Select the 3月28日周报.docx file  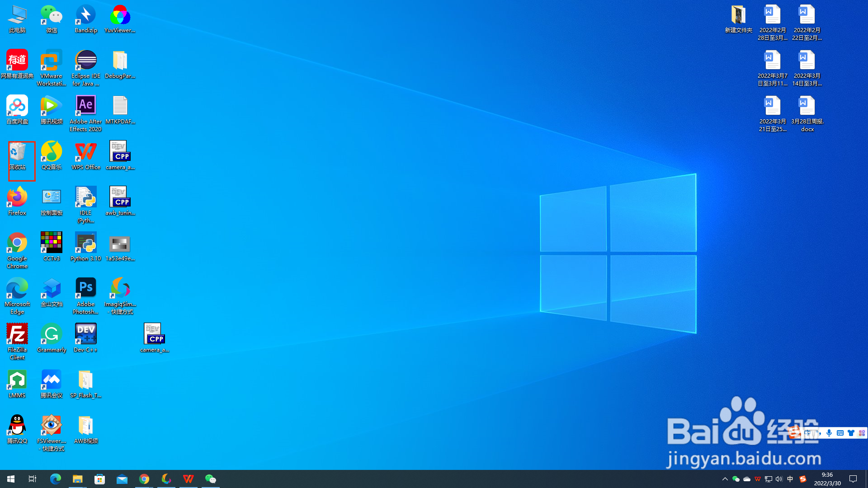pos(807,114)
